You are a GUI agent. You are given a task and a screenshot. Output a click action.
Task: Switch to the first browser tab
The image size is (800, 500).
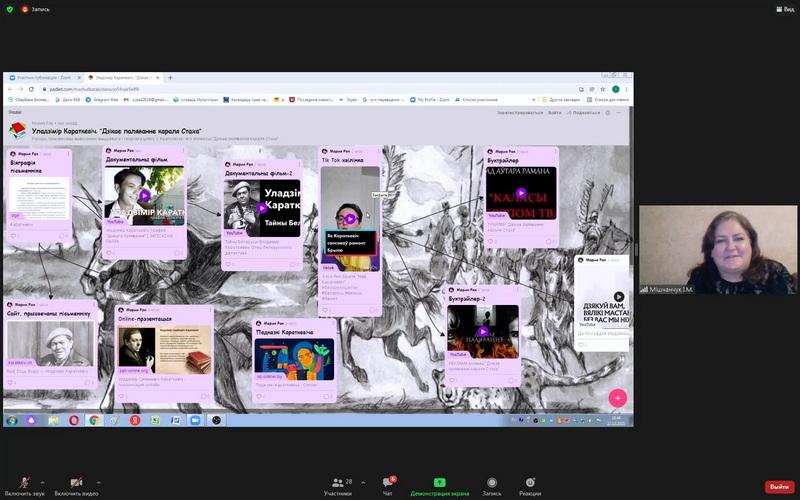pyautogui.click(x=45, y=78)
